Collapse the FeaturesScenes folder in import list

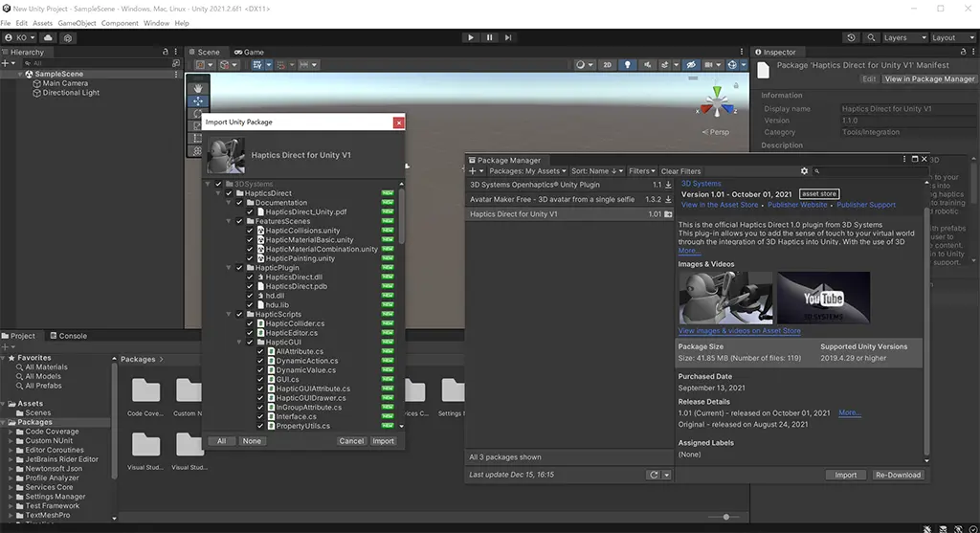pos(229,221)
